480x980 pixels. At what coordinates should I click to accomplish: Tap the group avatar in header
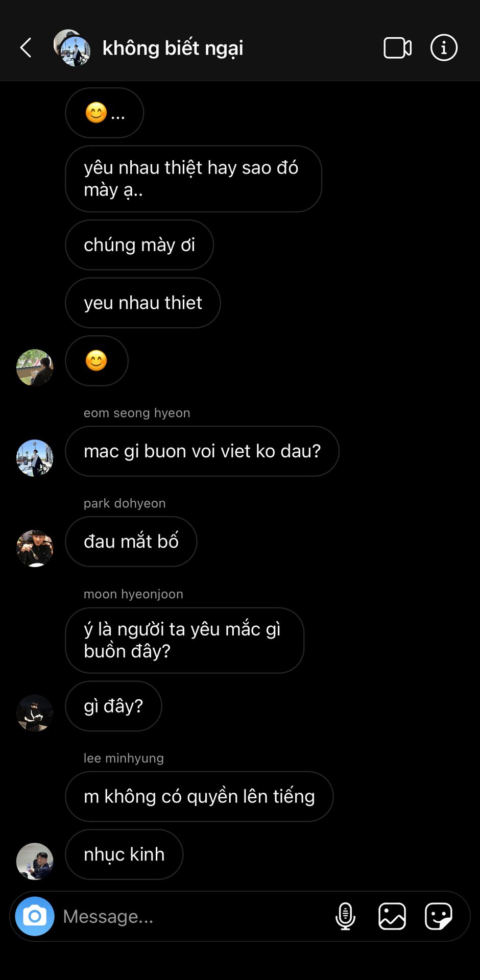[x=72, y=48]
